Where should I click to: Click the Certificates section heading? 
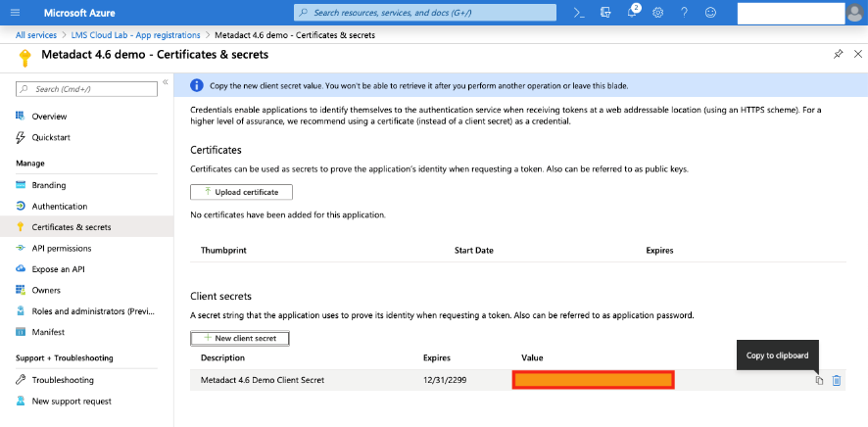[x=216, y=150]
